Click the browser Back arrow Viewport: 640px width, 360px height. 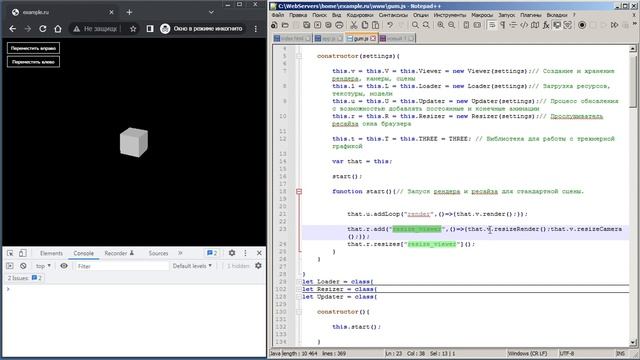pyautogui.click(x=13, y=29)
